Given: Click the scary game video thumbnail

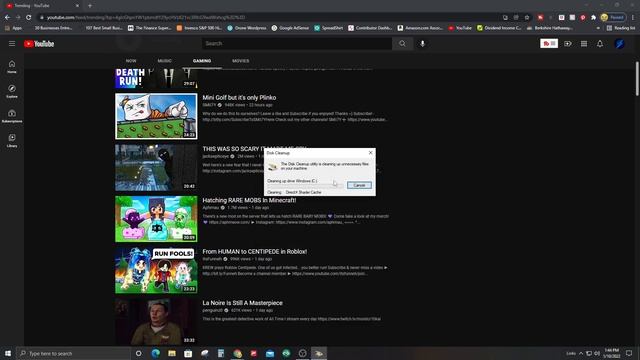Looking at the screenshot, I should 156,167.
